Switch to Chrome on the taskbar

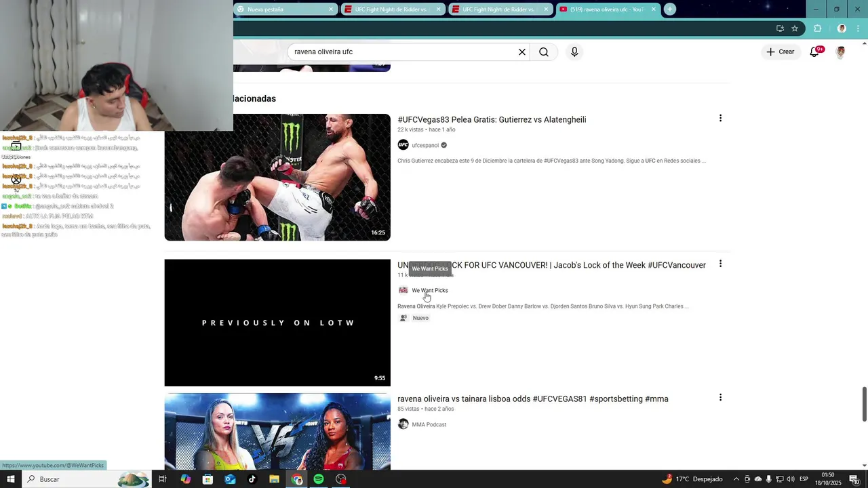click(x=297, y=479)
